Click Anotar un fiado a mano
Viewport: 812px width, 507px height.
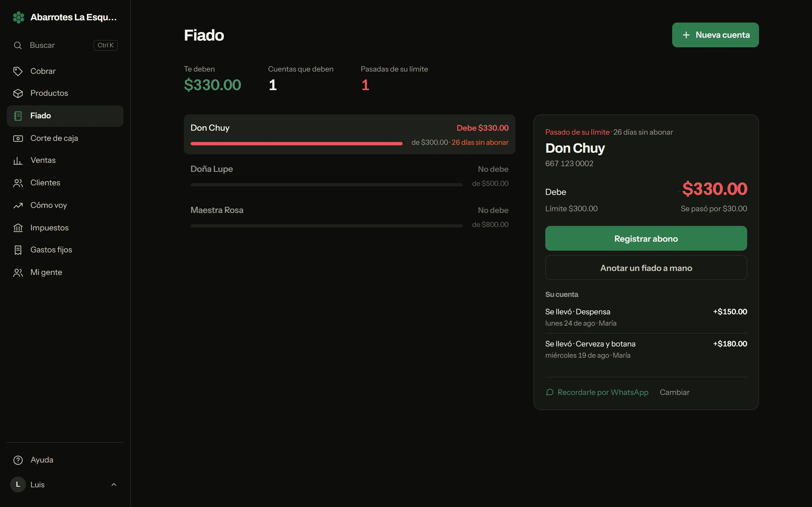tap(646, 268)
